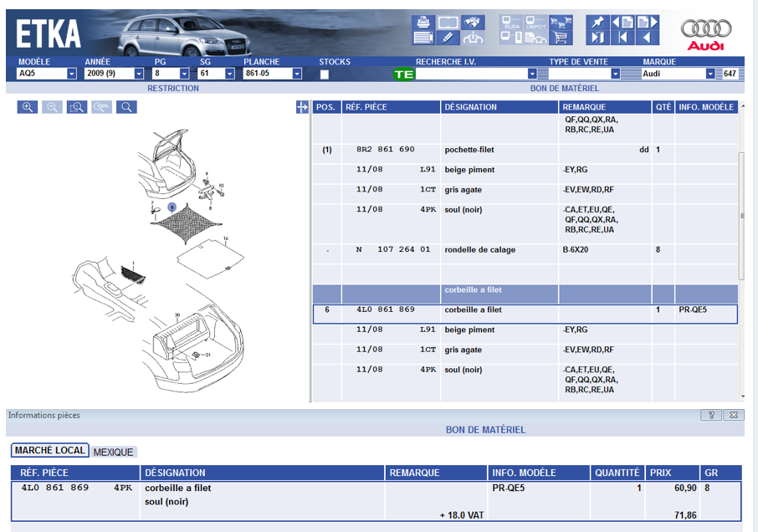Click the pencil edit icon
The width and height of the screenshot is (758, 532).
[x=448, y=38]
